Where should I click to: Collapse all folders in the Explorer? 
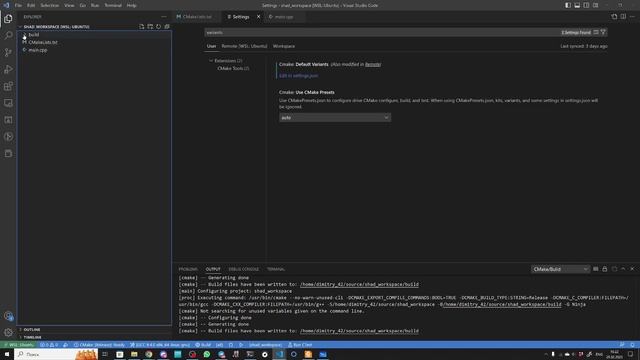point(167,27)
